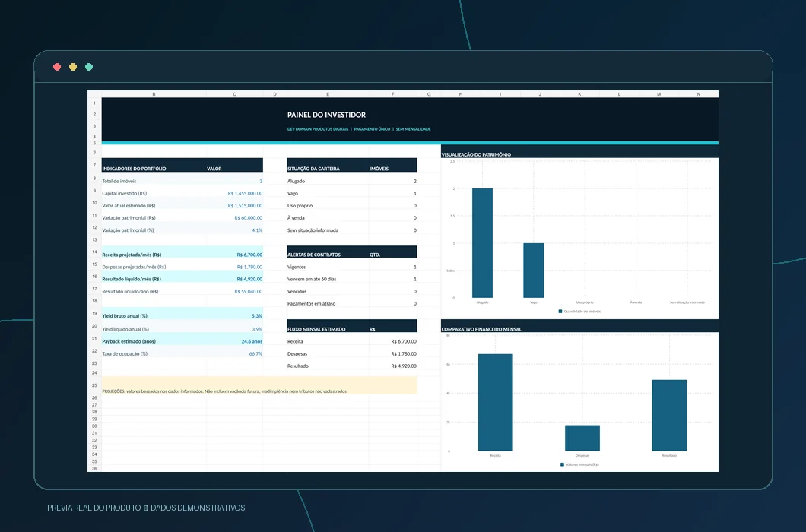
Task: Click DEV DOMAIN PRODUTOS DIGITAIS subtitle text
Action: click(318, 129)
